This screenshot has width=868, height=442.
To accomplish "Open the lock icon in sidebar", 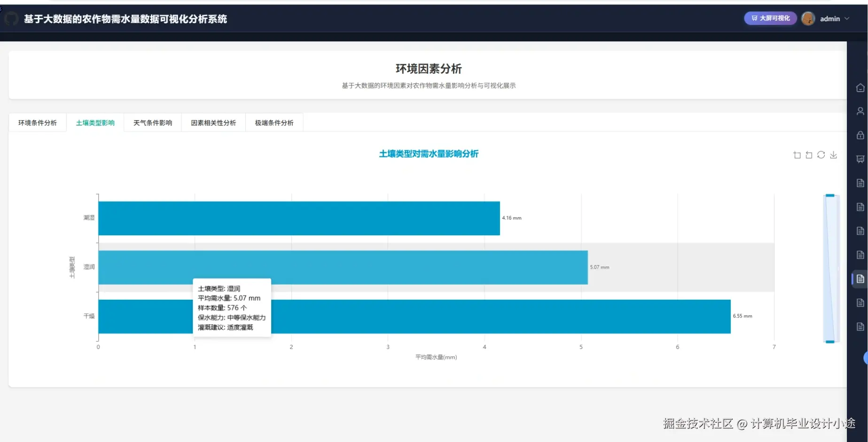I will pos(860,135).
